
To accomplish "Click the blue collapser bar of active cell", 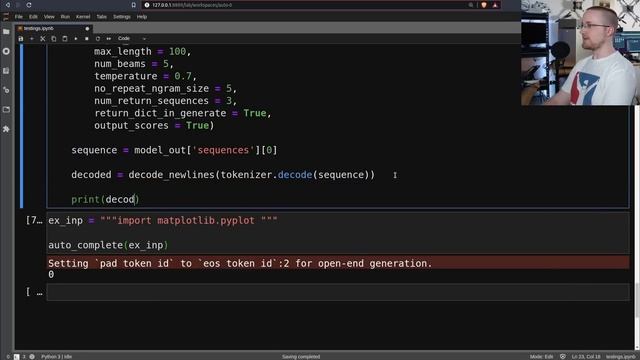I will pos(22,127).
